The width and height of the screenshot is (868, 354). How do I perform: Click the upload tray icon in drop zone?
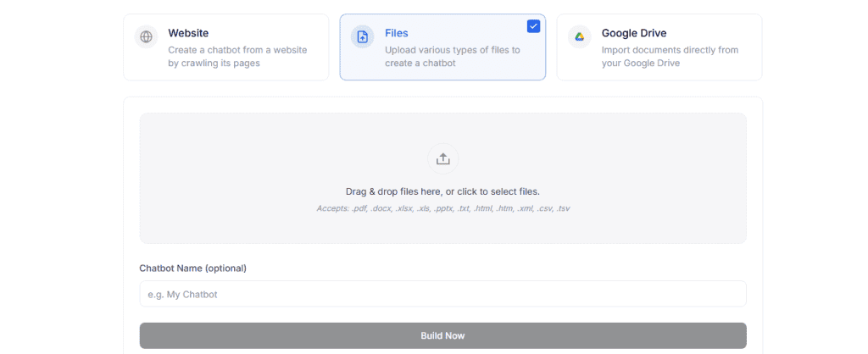[x=442, y=159]
